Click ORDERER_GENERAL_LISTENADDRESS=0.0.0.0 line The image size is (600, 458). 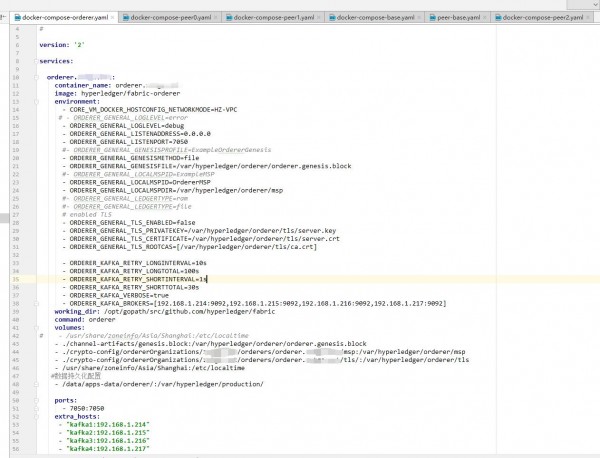point(137,134)
